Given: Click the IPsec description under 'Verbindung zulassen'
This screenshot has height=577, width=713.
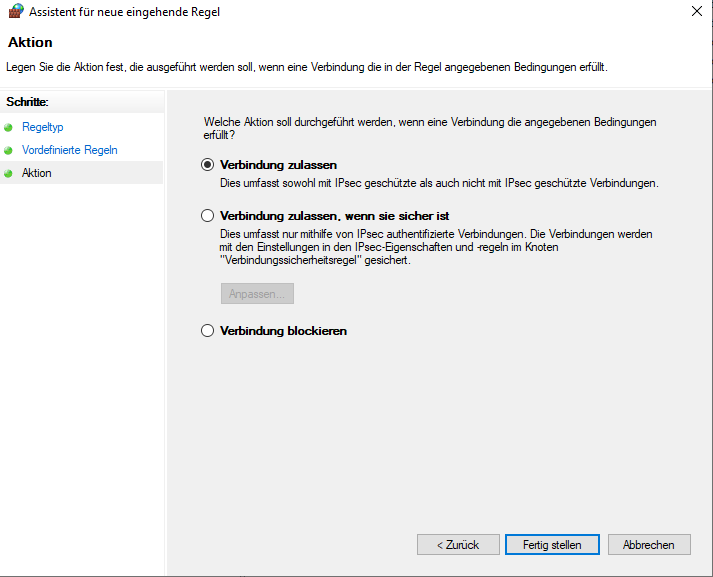Looking at the screenshot, I should coord(438,184).
